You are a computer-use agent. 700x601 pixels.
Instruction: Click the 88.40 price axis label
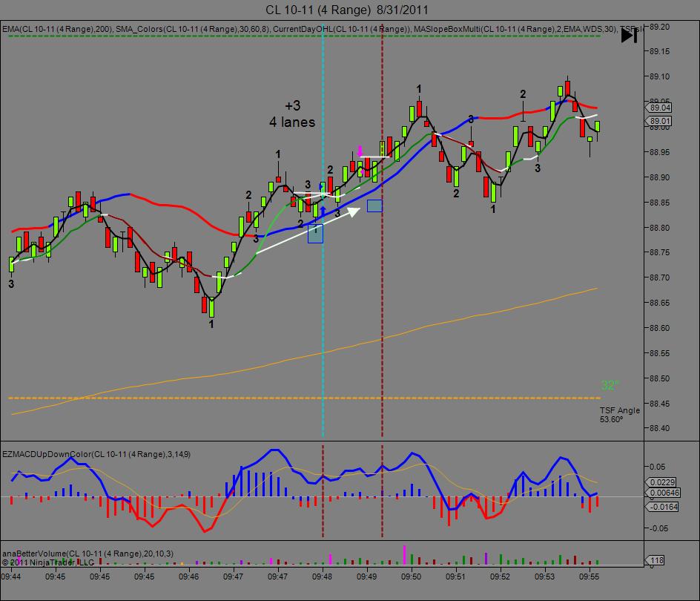tap(659, 428)
